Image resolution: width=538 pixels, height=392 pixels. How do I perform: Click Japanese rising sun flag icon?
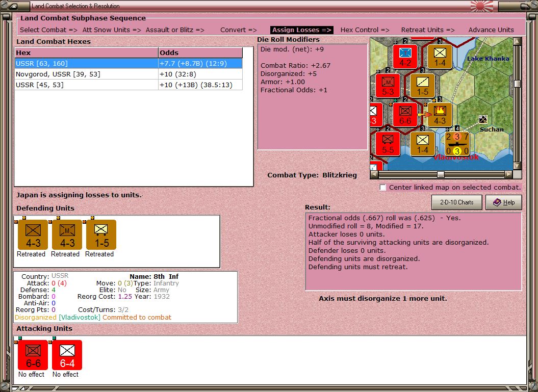point(482,6)
